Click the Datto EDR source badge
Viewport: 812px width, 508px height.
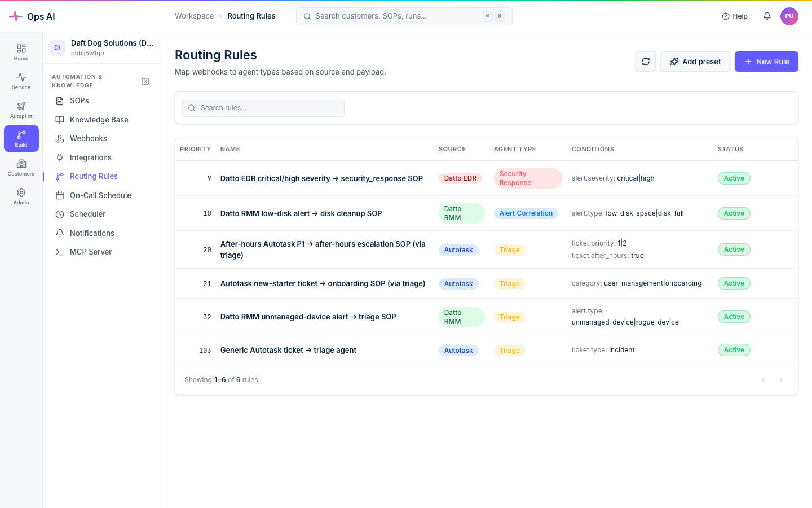click(x=460, y=178)
